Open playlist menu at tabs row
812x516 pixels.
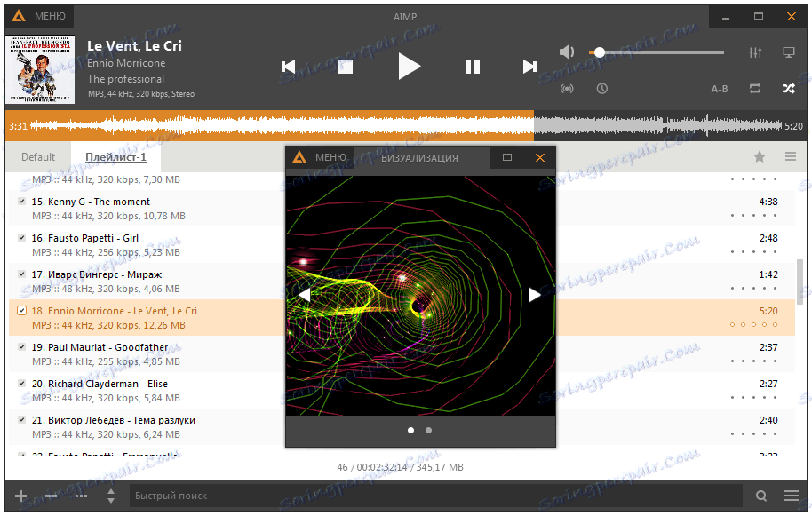[x=791, y=156]
